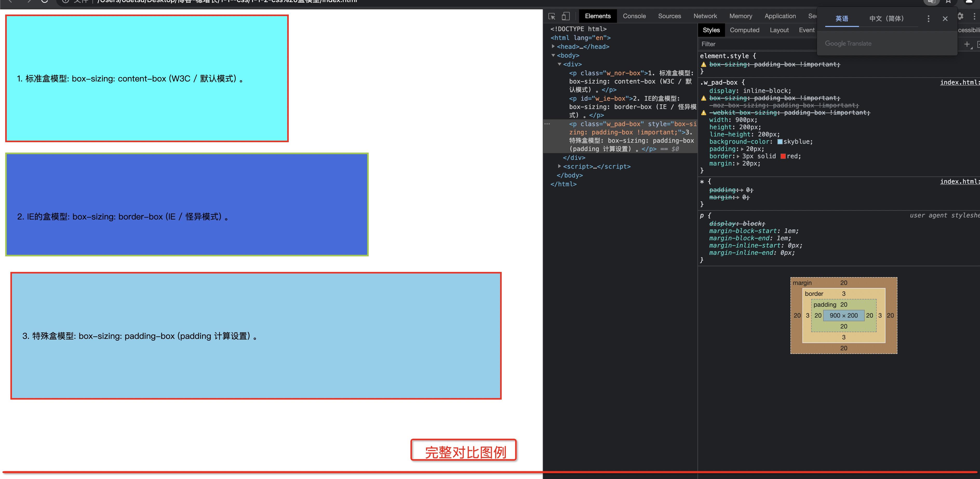The width and height of the screenshot is (980, 479).
Task: Click the 900 × 200 content box
Action: pyautogui.click(x=843, y=316)
